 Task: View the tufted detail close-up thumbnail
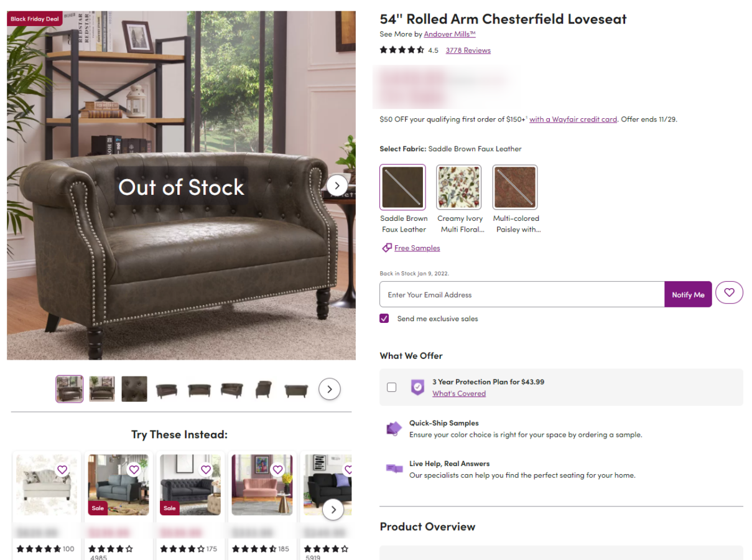(x=134, y=389)
